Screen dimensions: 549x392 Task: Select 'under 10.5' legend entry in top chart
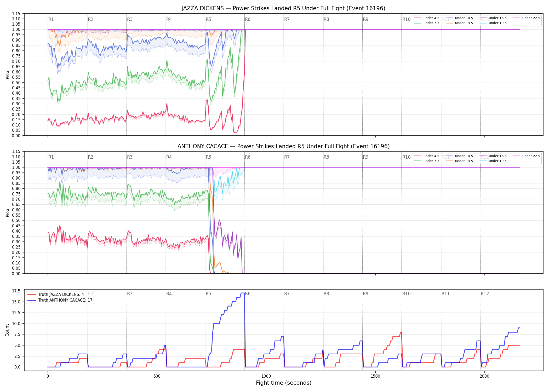tap(459, 18)
